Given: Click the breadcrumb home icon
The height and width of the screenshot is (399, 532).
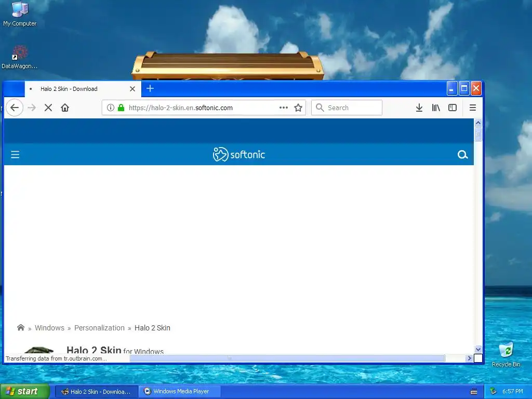Looking at the screenshot, I should click(21, 328).
